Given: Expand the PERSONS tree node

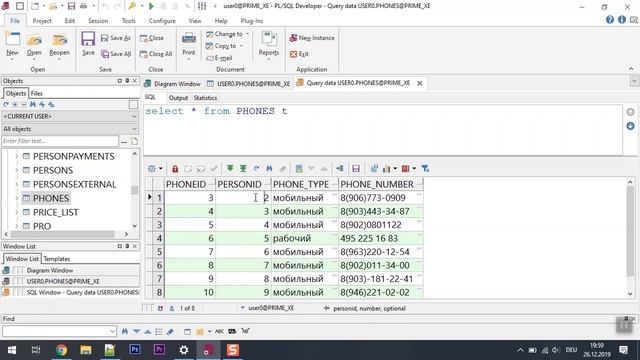Looking at the screenshot, I should pyautogui.click(x=17, y=170).
